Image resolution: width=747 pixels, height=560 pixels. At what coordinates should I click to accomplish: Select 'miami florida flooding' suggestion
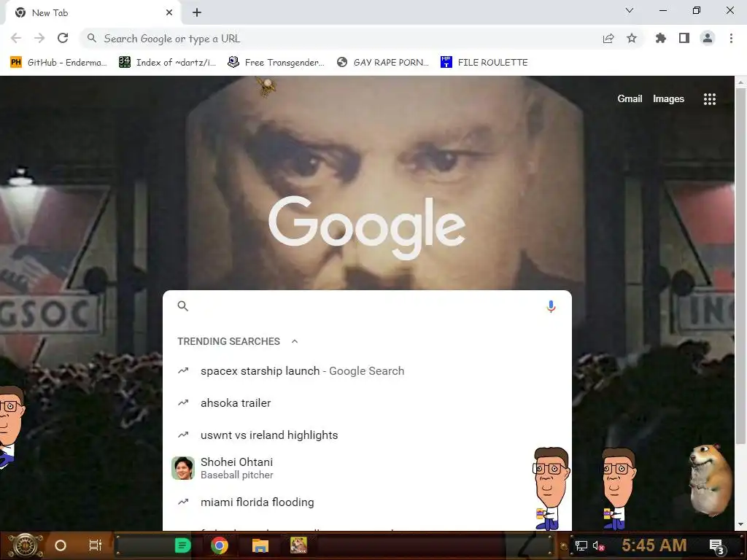[x=367, y=502]
